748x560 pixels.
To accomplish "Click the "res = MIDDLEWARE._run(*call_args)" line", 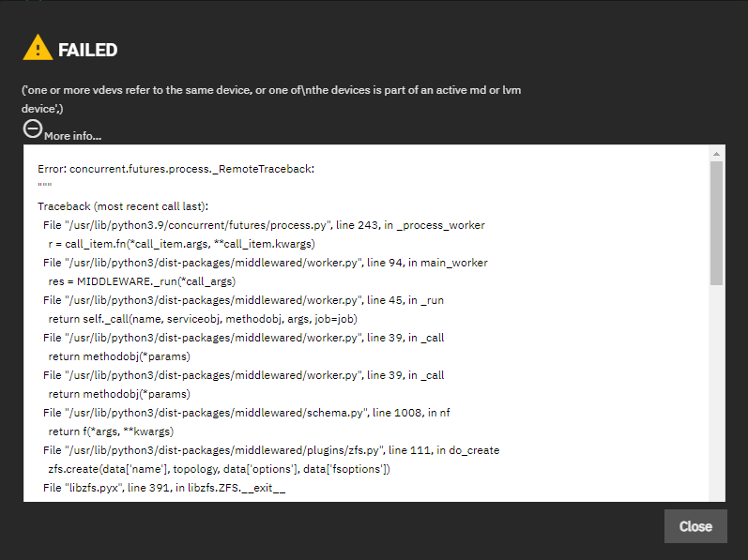I will pyautogui.click(x=142, y=281).
